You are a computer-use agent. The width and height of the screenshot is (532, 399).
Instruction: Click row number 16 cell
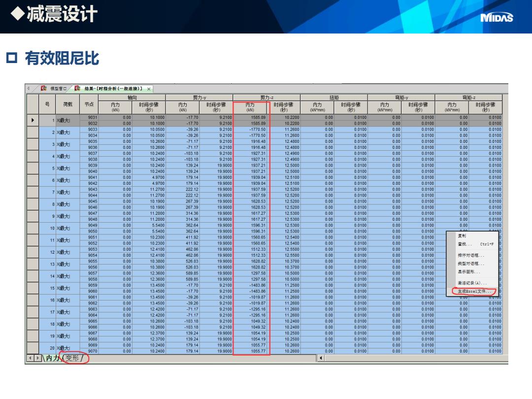pyautogui.click(x=47, y=300)
